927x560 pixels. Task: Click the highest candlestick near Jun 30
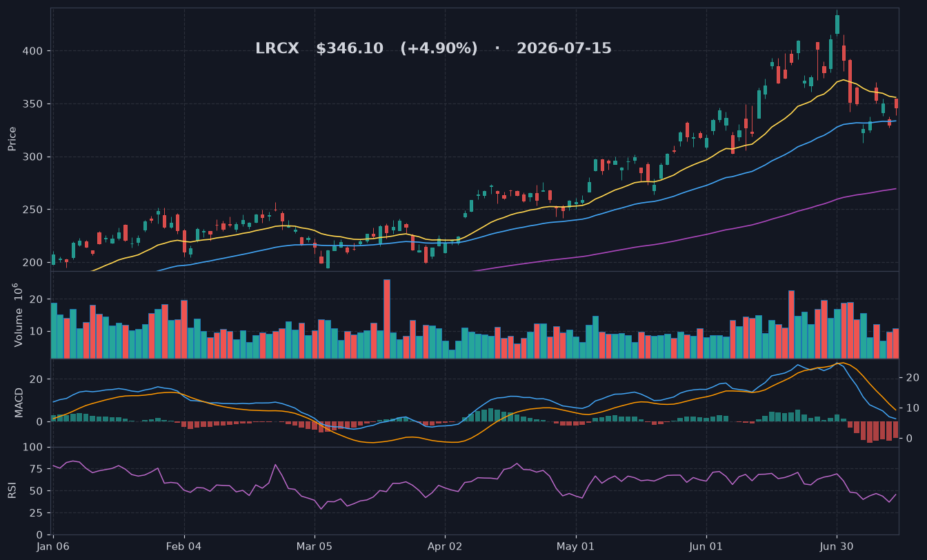click(837, 23)
